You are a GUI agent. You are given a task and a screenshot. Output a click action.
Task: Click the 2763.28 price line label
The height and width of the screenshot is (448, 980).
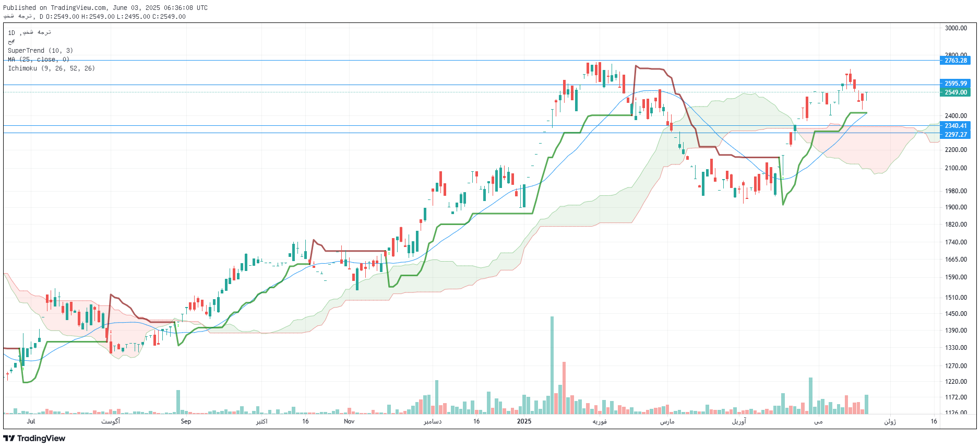pos(955,61)
